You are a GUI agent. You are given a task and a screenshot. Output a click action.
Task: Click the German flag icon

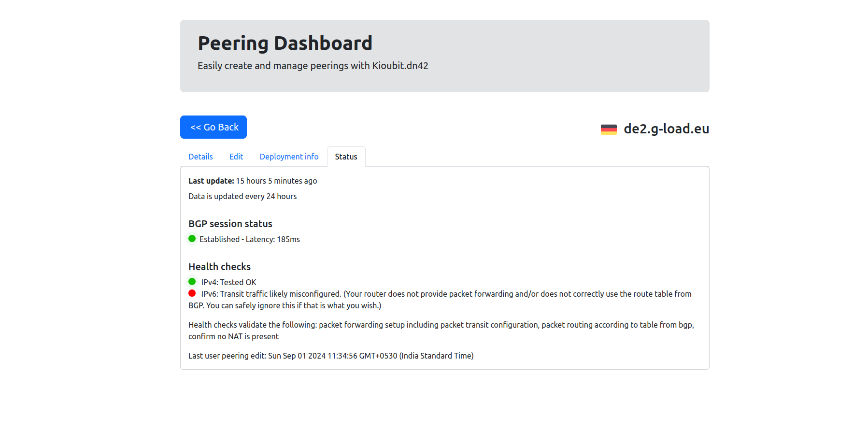609,129
